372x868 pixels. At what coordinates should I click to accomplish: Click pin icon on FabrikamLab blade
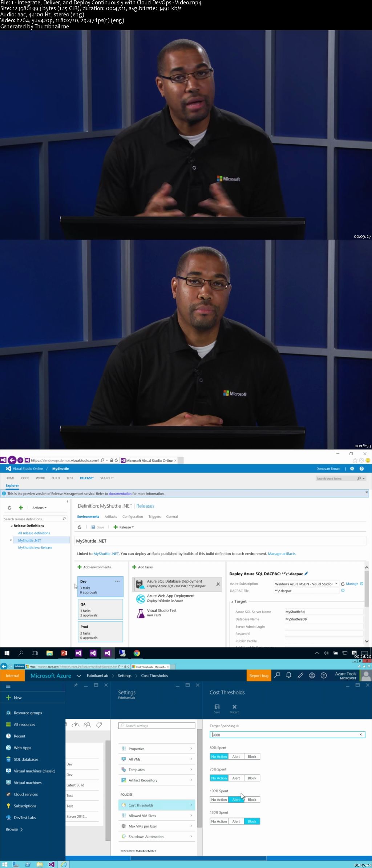click(76, 685)
